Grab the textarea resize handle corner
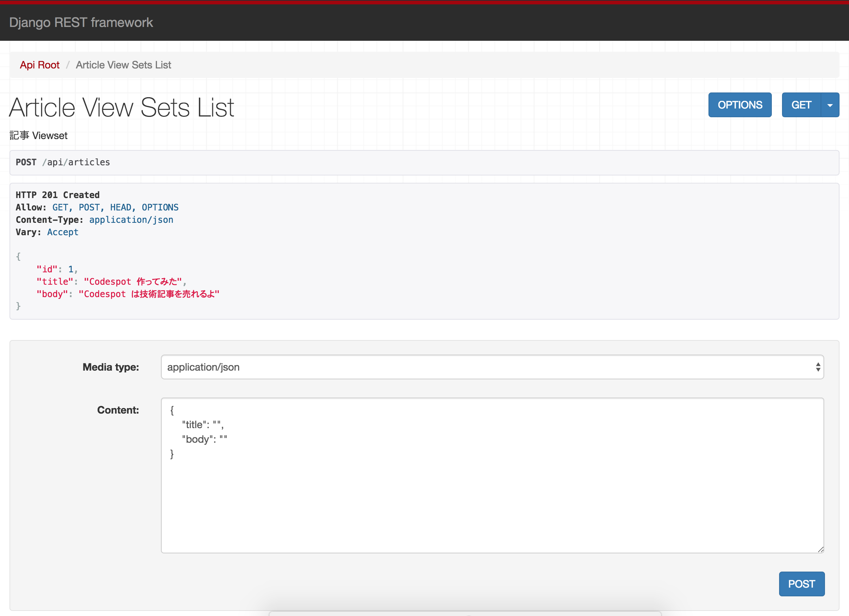849x616 pixels. [x=821, y=549]
